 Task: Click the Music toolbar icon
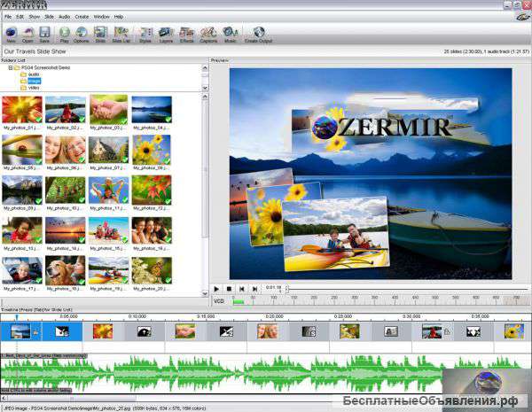click(x=230, y=35)
